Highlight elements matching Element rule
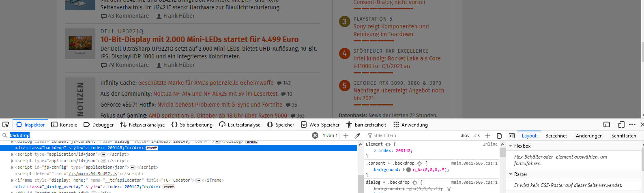The width and height of the screenshot is (644, 193). tap(388, 144)
